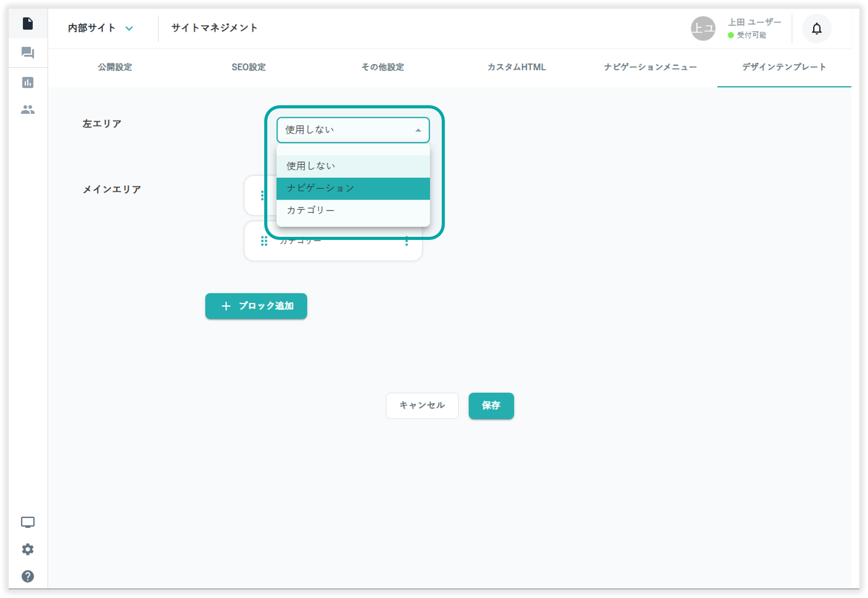The image size is (868, 598).
Task: Open the analytics chart sidebar icon
Action: [28, 83]
